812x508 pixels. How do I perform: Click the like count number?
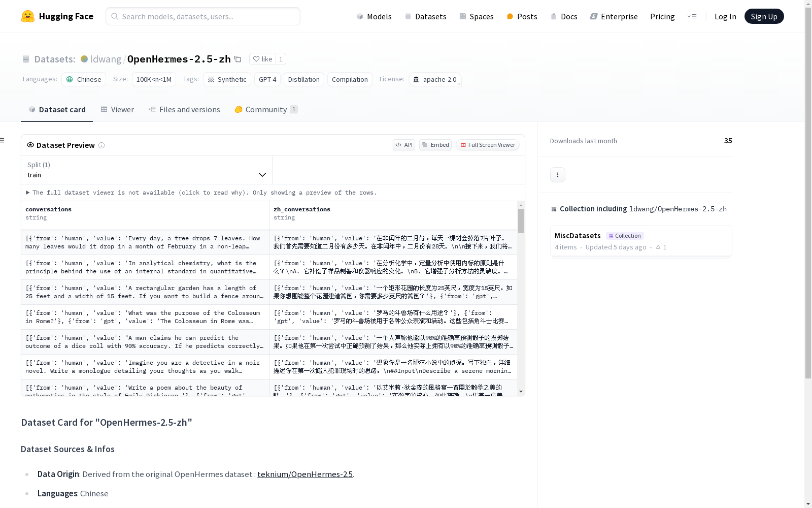pos(281,59)
